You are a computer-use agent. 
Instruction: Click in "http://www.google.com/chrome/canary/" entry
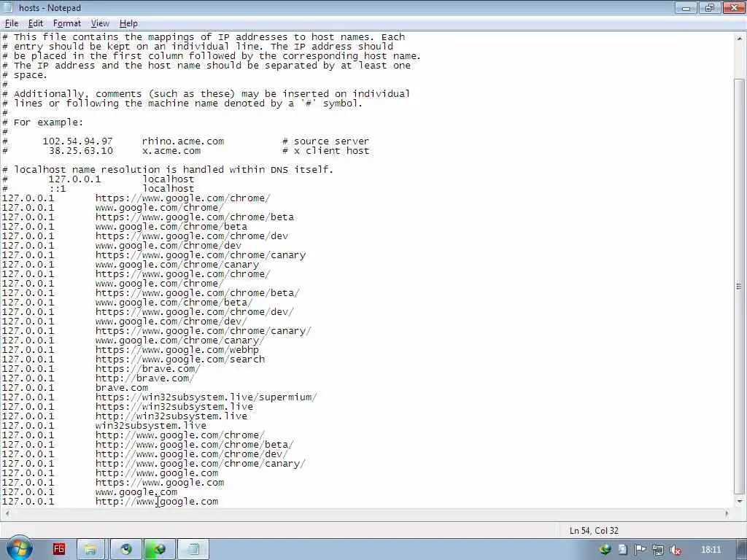coord(200,463)
